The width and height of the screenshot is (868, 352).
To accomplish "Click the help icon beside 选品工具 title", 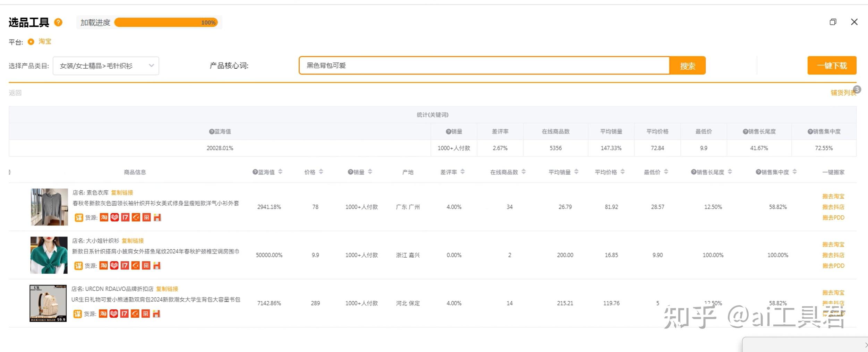I will click(58, 23).
